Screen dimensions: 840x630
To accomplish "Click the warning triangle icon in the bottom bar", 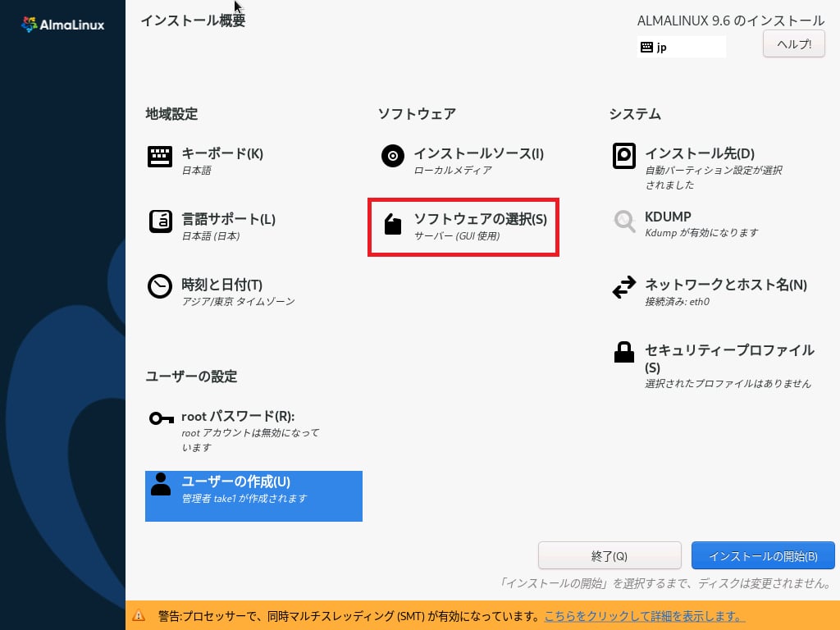I will click(139, 615).
